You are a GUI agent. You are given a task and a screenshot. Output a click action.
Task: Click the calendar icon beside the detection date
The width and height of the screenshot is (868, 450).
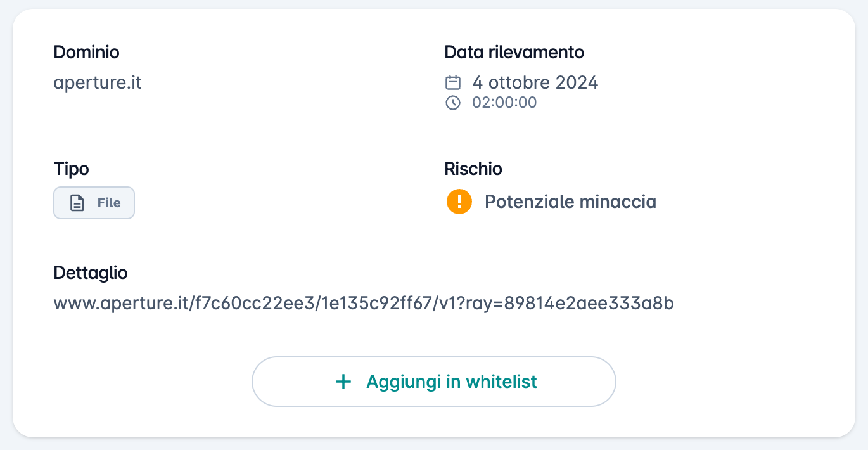coord(452,82)
